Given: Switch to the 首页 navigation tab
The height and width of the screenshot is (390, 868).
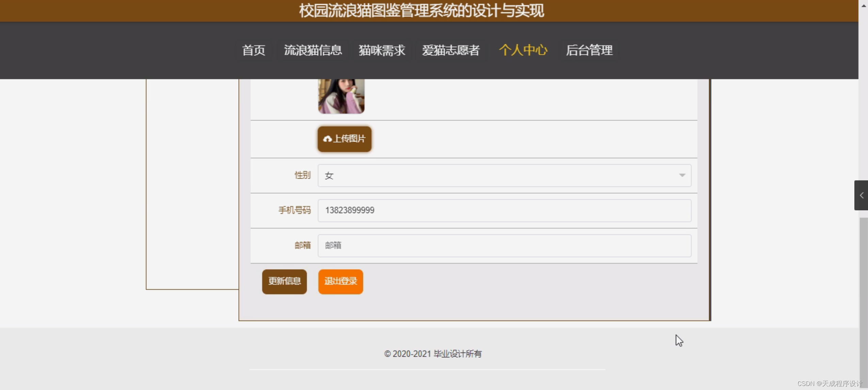Looking at the screenshot, I should pos(253,50).
